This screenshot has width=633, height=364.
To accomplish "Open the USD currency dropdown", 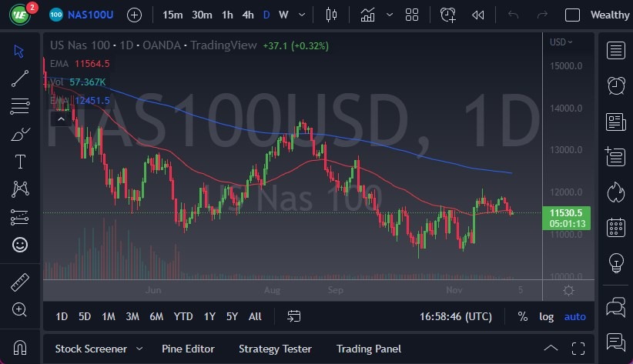I will tap(561, 42).
